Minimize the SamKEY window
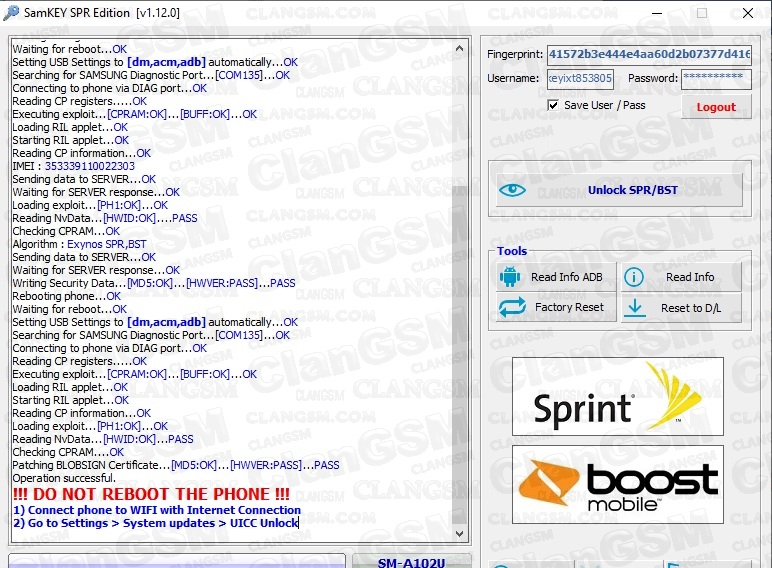Screen dimensions: 772x568 (x=657, y=13)
